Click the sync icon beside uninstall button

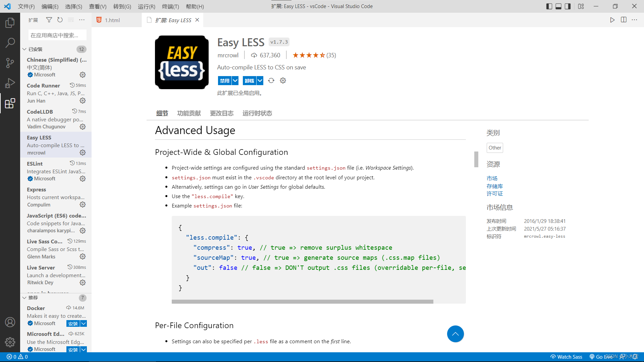[x=271, y=80]
